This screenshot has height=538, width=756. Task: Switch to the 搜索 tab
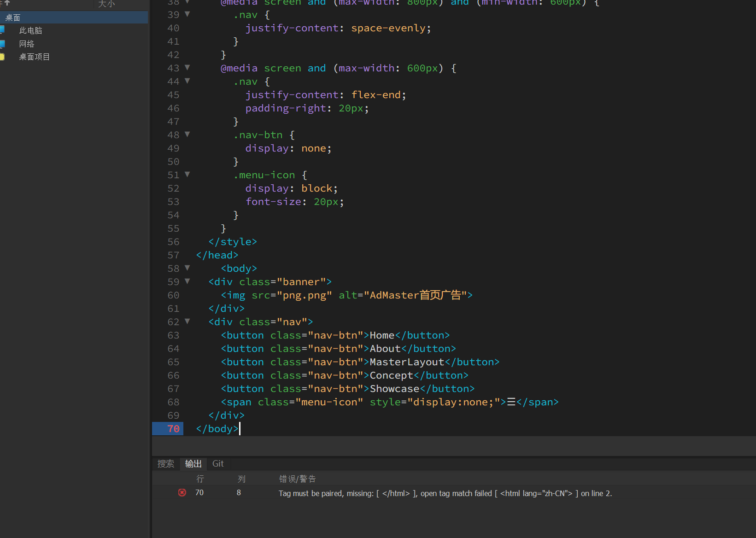pos(166,464)
